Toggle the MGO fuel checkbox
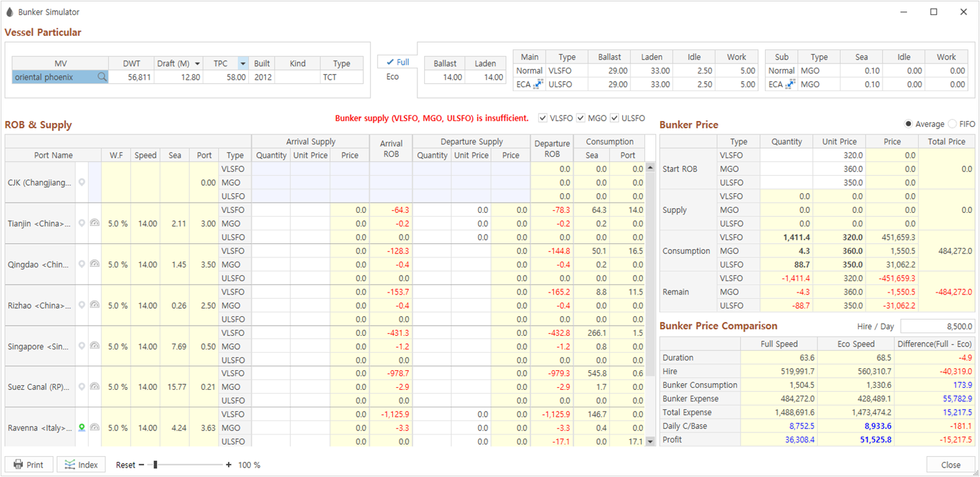This screenshot has height=477, width=980. (x=581, y=118)
